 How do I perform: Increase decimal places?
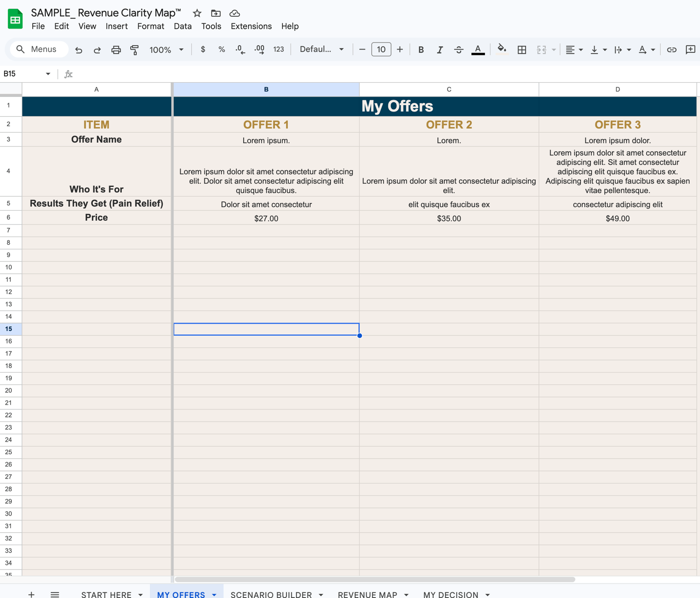pyautogui.click(x=259, y=49)
